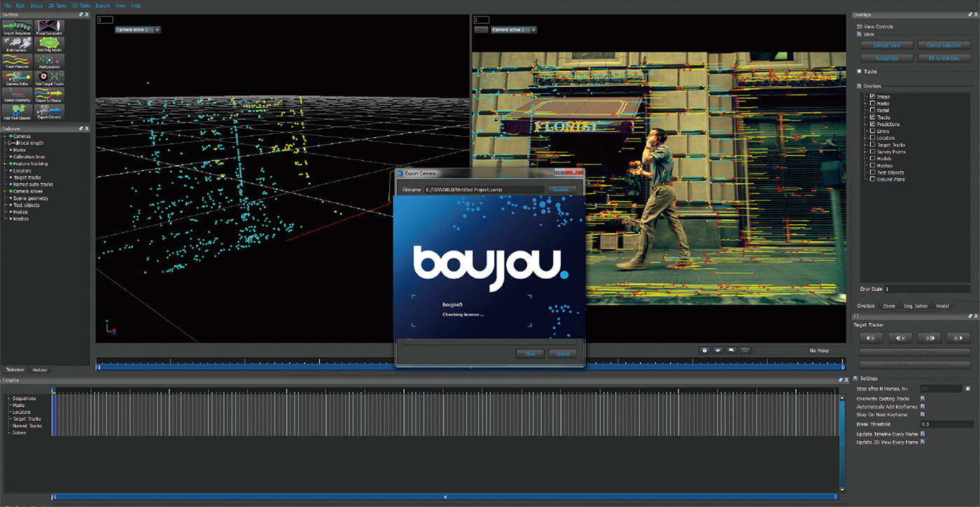
Task: Step target tracking one frame forward
Action: [x=929, y=338]
